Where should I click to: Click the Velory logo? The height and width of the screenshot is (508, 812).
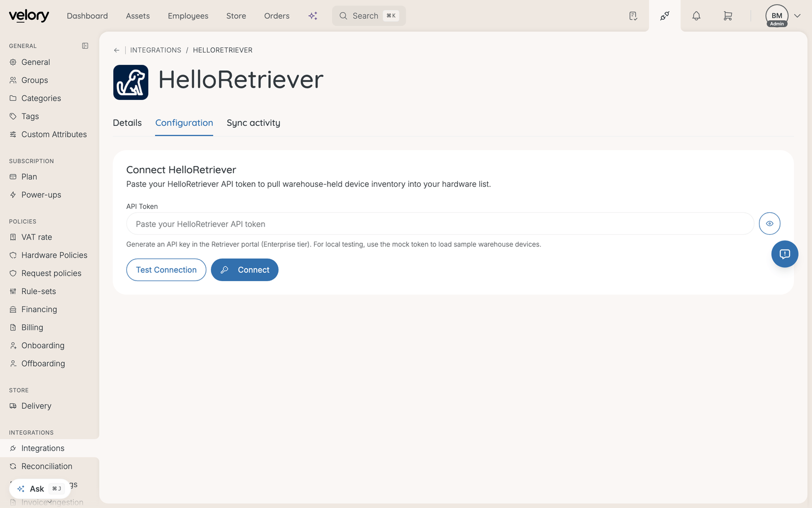[x=29, y=16]
